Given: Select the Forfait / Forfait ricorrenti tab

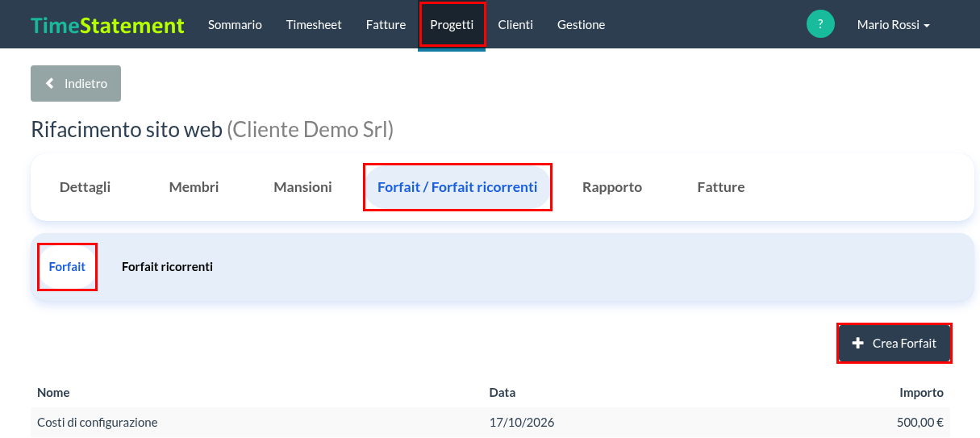Looking at the screenshot, I should click(x=457, y=187).
